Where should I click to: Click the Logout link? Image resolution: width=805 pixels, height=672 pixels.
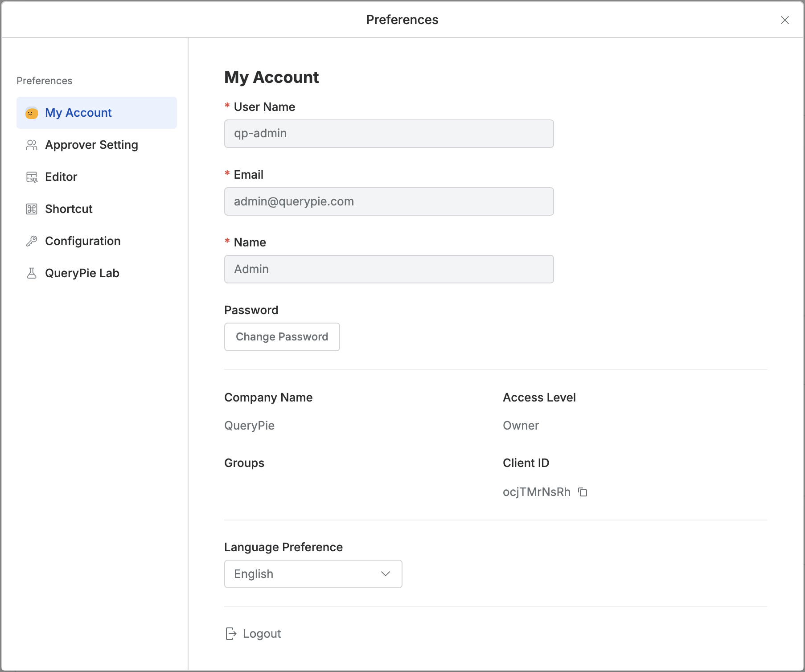tap(262, 634)
